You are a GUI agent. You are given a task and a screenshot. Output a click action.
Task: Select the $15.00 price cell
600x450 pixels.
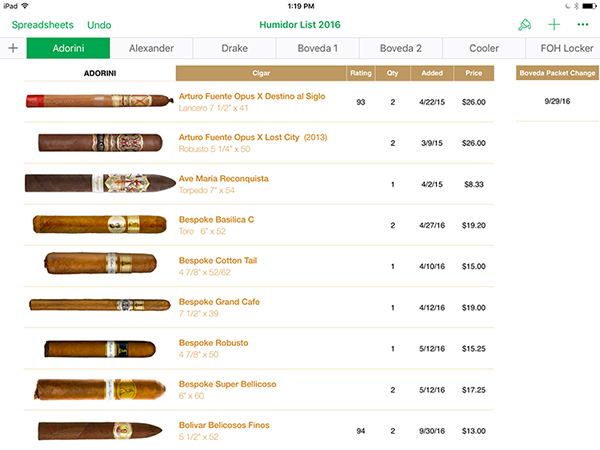474,266
